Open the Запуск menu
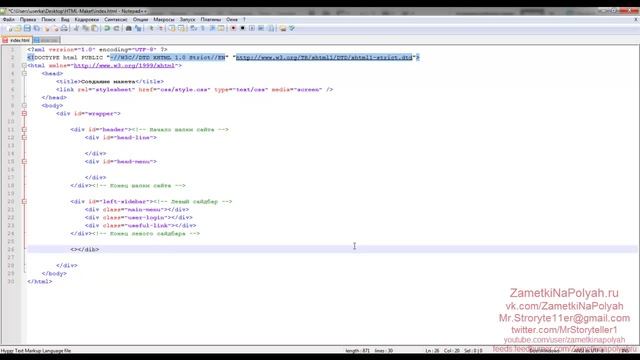This screenshot has height=360, width=640. coord(187,20)
